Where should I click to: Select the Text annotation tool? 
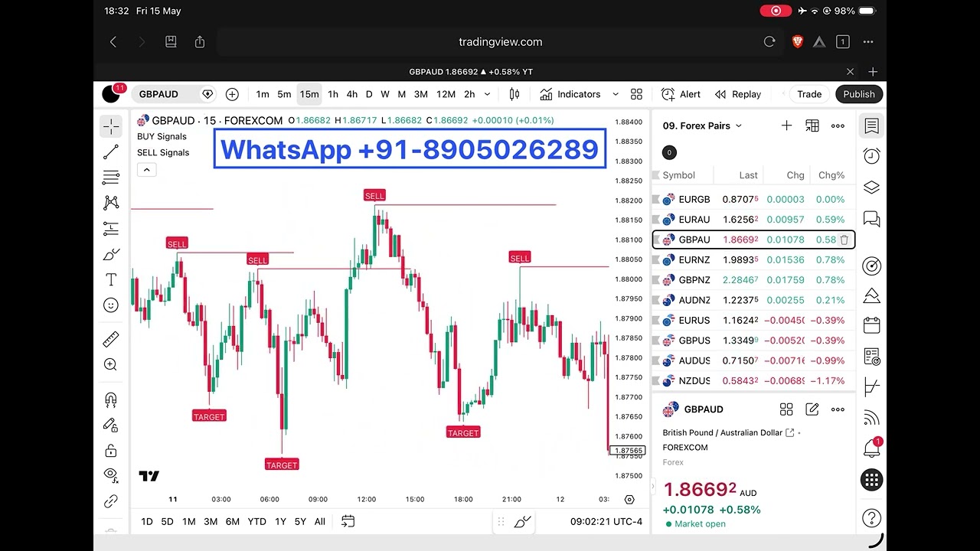(x=111, y=279)
